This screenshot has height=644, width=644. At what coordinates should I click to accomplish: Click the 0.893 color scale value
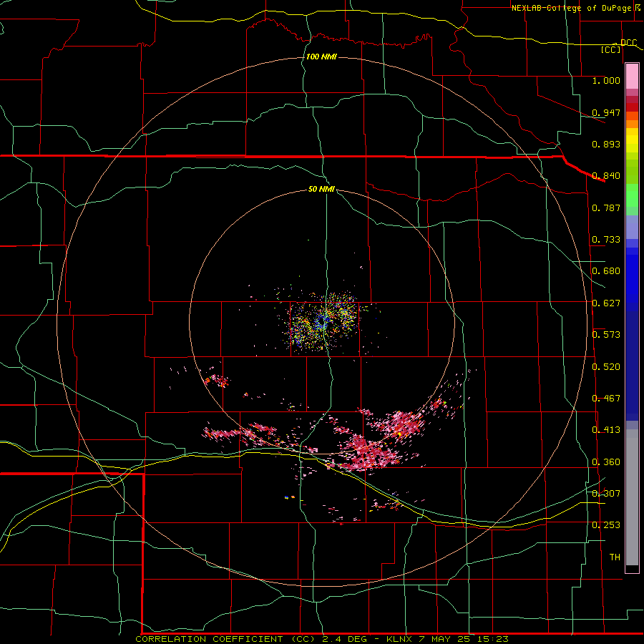(x=606, y=144)
